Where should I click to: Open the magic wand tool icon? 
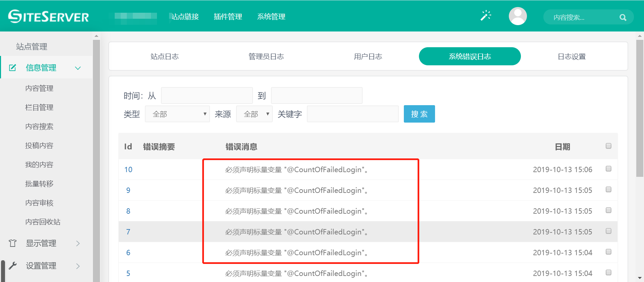[x=486, y=16]
